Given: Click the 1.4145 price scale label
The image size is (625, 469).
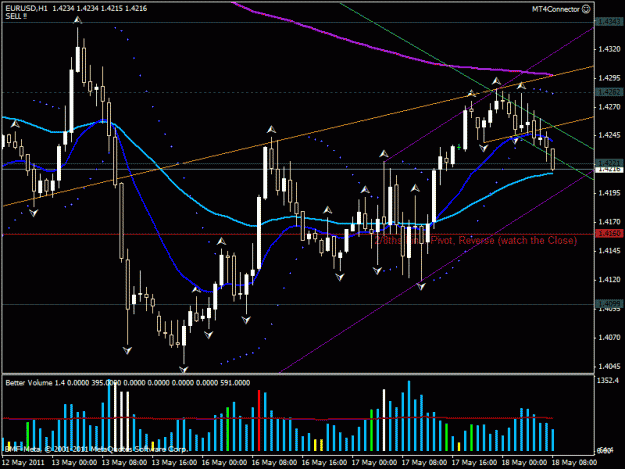Looking at the screenshot, I should pos(609,251).
